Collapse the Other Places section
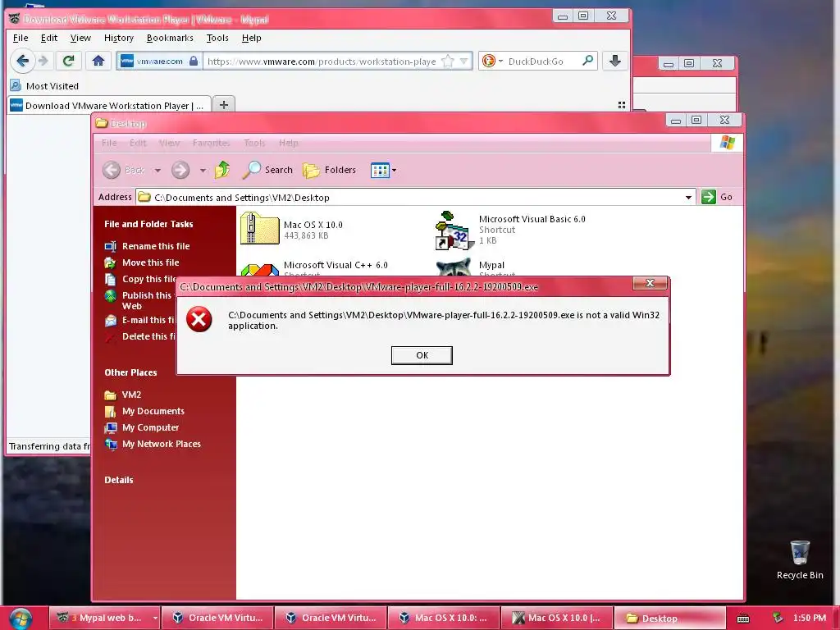 pyautogui.click(x=130, y=372)
